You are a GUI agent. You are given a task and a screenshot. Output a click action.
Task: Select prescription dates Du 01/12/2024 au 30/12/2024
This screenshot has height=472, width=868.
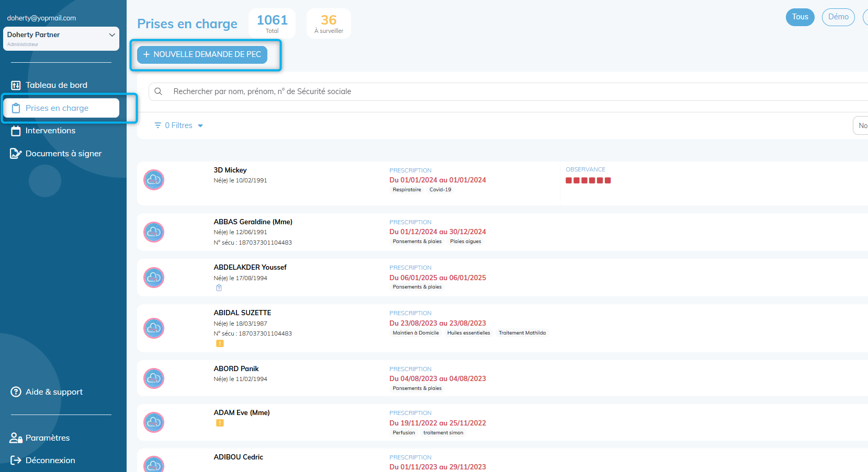point(437,232)
